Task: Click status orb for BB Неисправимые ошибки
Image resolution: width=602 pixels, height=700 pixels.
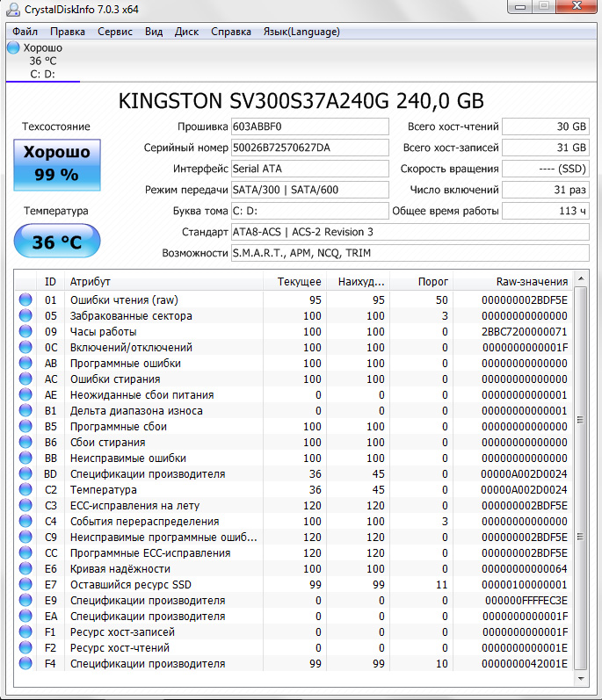Action: click(25, 458)
